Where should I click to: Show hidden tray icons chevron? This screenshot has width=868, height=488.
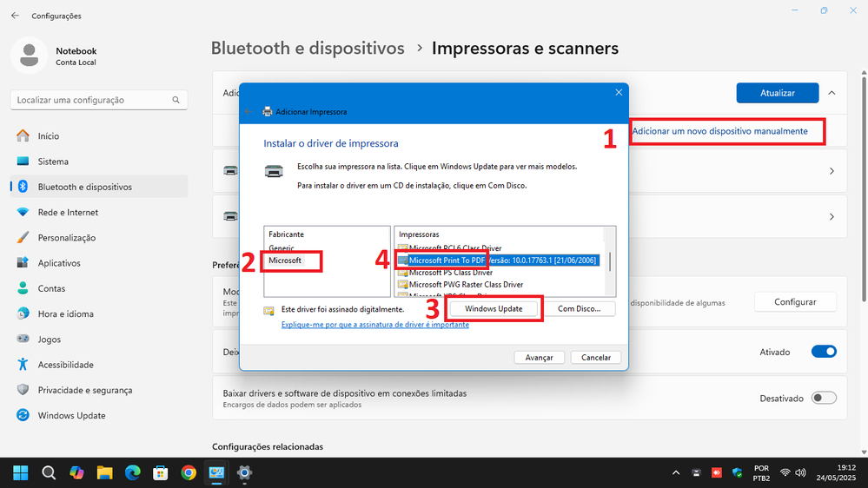pyautogui.click(x=676, y=473)
